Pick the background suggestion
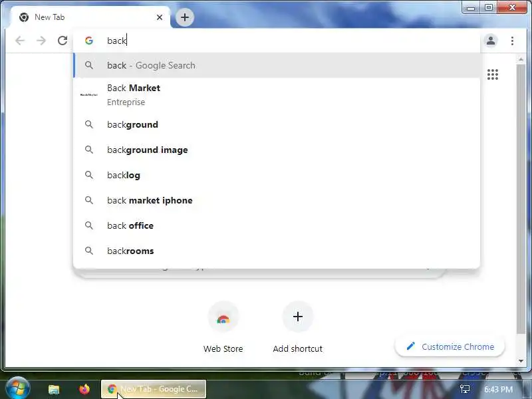The height and width of the screenshot is (399, 532). coord(277,124)
